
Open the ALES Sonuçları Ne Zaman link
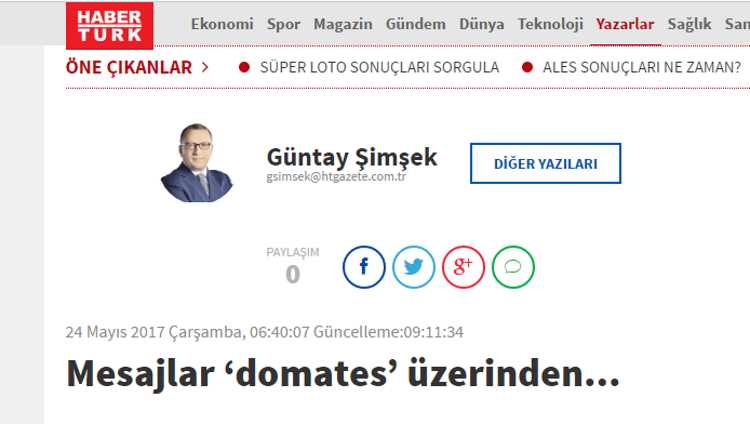coord(642,67)
